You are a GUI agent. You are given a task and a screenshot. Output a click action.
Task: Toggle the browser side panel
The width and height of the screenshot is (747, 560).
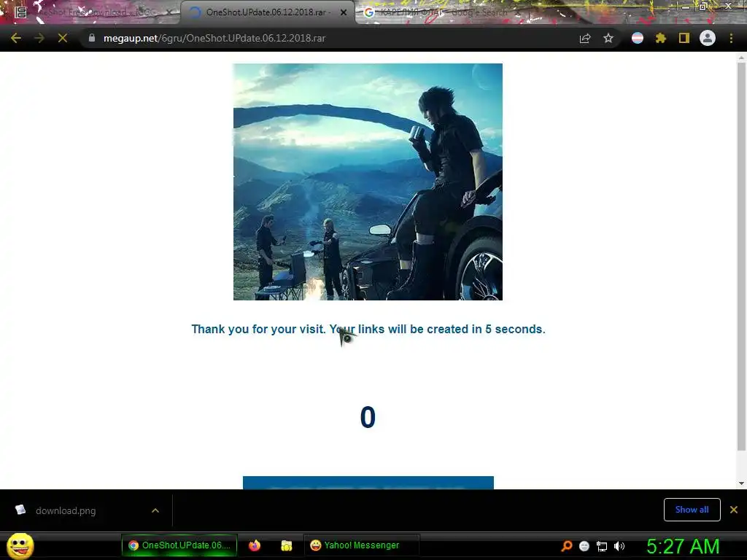(x=684, y=38)
